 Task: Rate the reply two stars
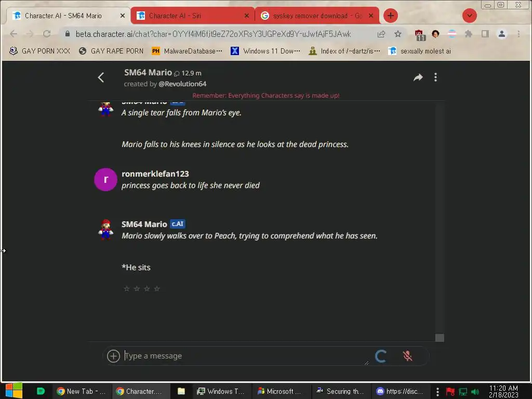(137, 289)
